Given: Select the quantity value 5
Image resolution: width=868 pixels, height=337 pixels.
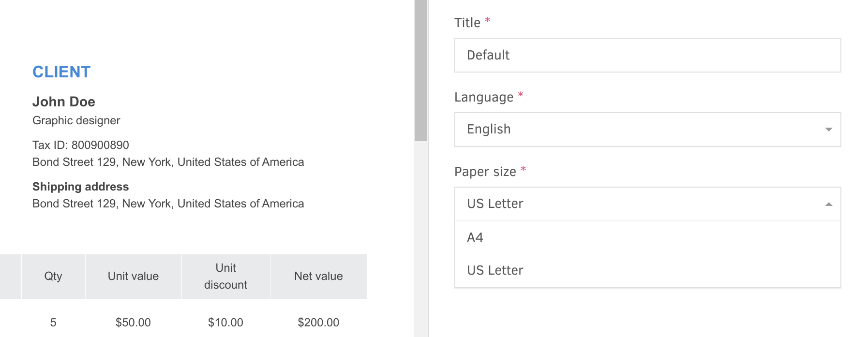Looking at the screenshot, I should pos(53,322).
